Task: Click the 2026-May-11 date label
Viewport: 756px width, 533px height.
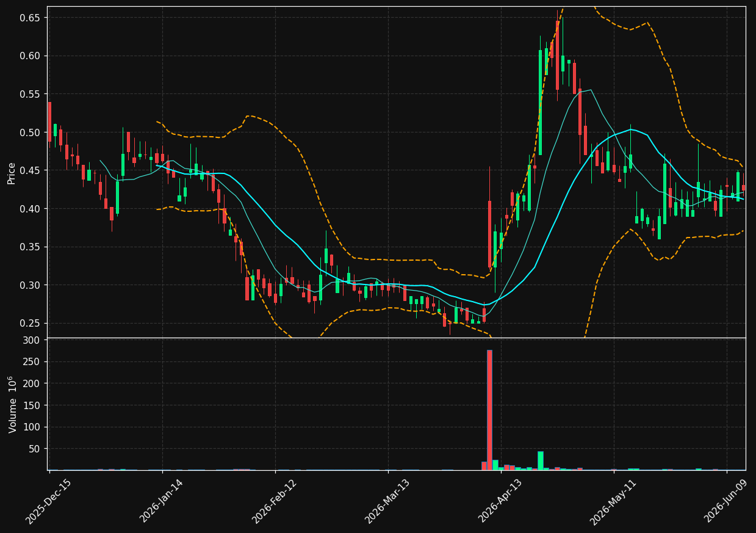Action: point(613,501)
